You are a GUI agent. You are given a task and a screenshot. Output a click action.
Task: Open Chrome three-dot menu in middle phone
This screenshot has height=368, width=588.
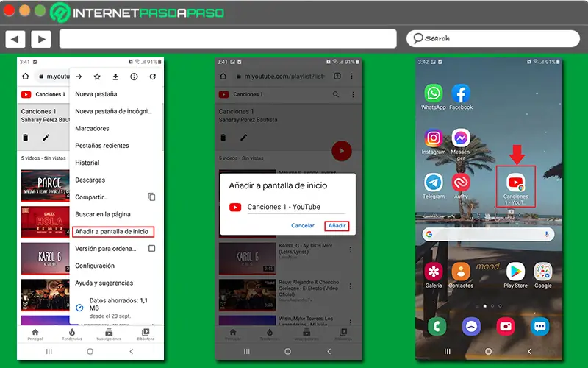coord(351,77)
